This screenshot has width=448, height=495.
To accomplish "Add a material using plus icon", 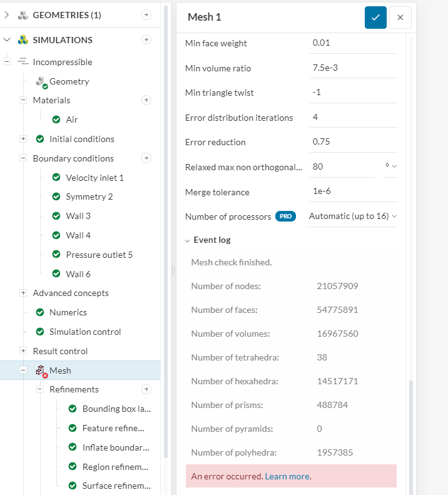I will pos(146,100).
